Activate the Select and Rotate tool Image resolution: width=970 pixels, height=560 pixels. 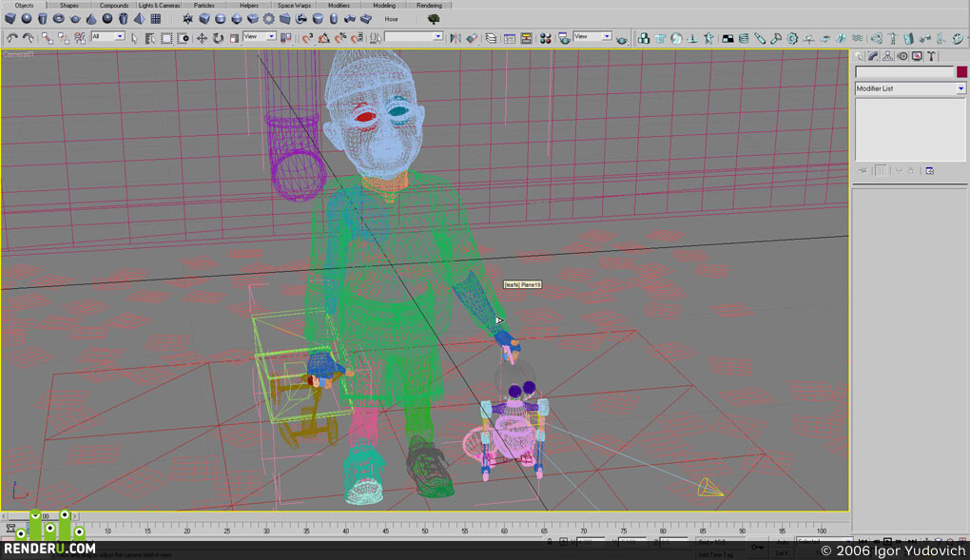(218, 38)
